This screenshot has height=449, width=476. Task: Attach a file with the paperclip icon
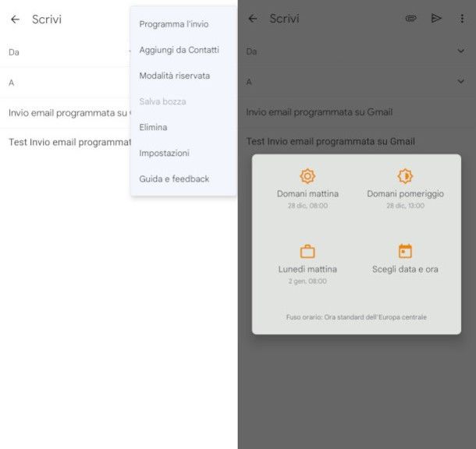click(411, 19)
